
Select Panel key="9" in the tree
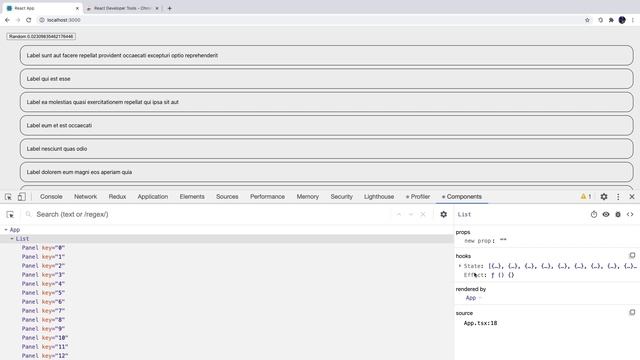click(x=43, y=329)
